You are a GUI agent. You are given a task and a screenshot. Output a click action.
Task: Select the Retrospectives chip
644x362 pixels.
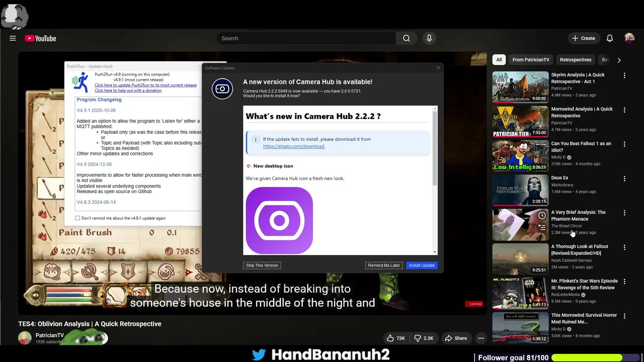576,60
